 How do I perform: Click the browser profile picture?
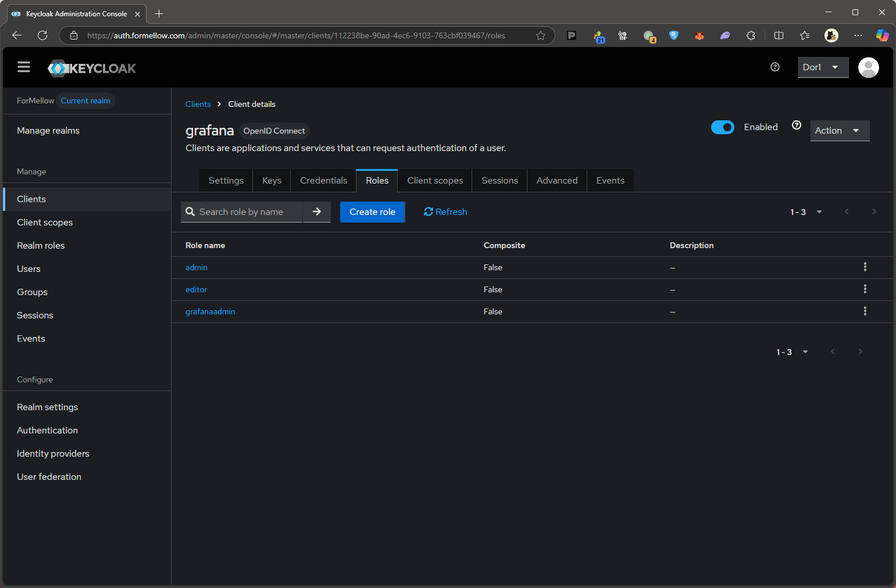click(831, 35)
